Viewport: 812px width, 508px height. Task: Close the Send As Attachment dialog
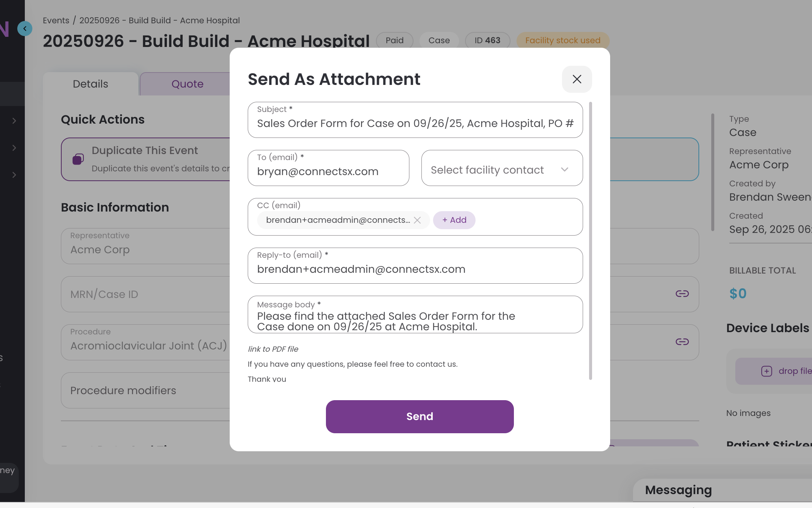coord(577,79)
